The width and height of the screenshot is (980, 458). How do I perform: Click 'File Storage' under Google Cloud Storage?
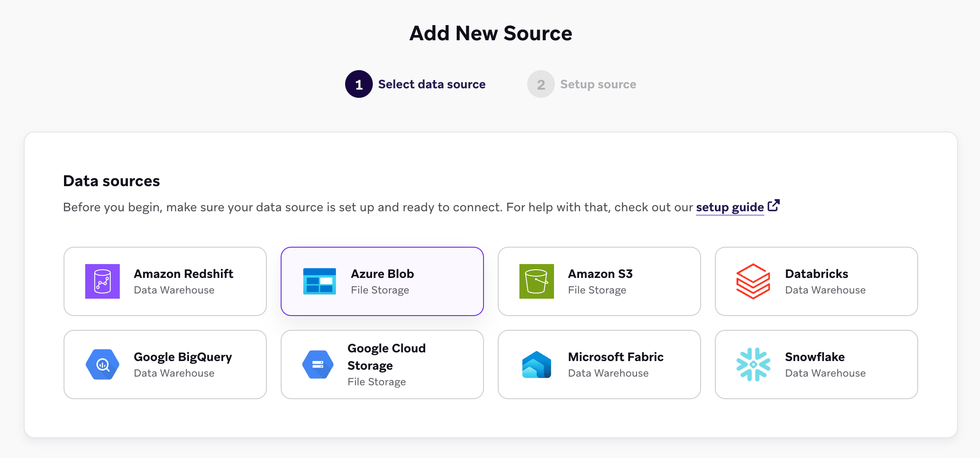[377, 382]
